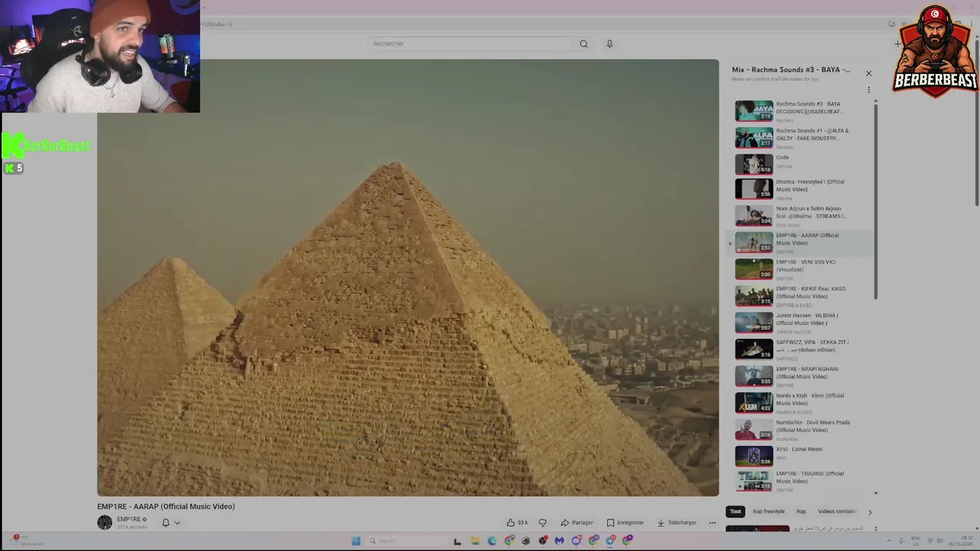Open the EMP1RE channel name link

[x=129, y=520]
